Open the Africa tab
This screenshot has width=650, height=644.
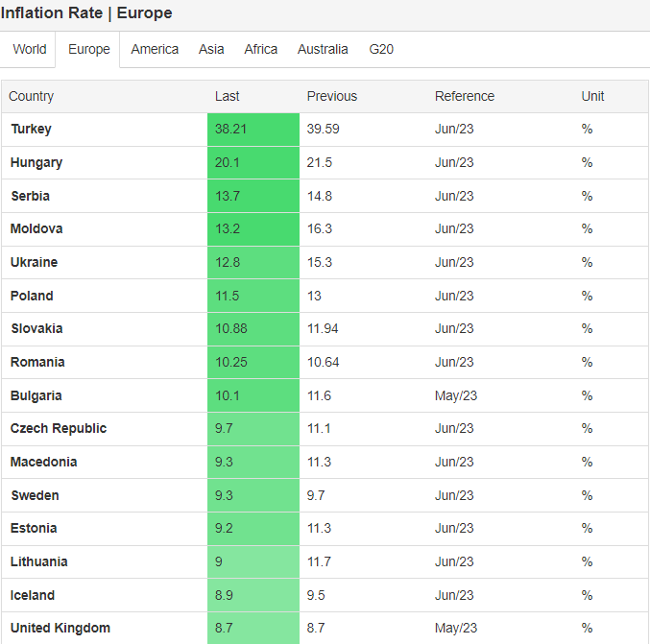pyautogui.click(x=260, y=49)
